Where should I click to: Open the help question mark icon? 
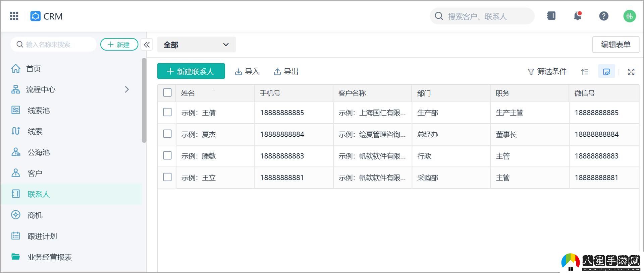pos(604,16)
